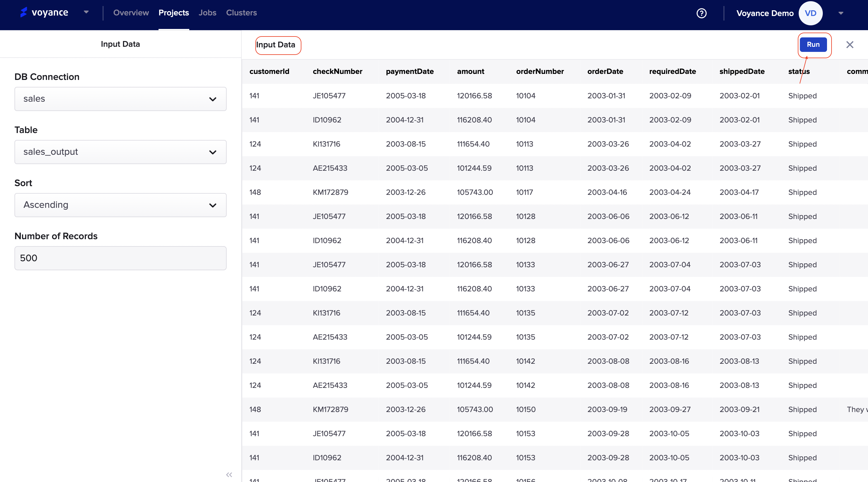Click the orderDate column header
868x482 pixels.
pos(605,71)
